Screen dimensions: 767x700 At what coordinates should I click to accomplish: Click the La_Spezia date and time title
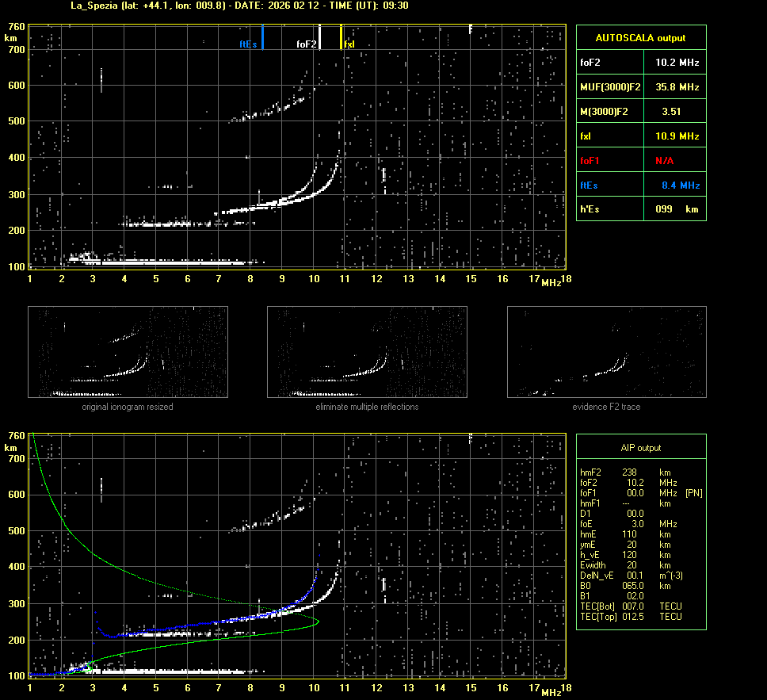228,6
